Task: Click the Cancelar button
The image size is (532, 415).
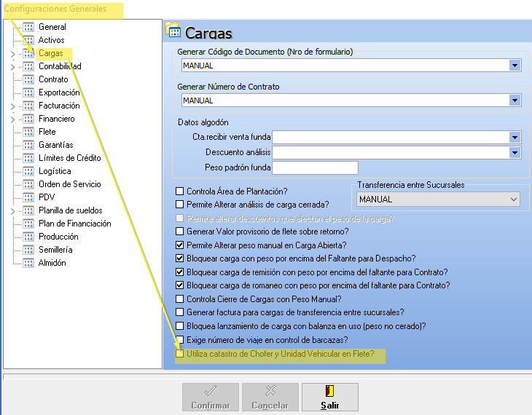Action: click(x=270, y=397)
